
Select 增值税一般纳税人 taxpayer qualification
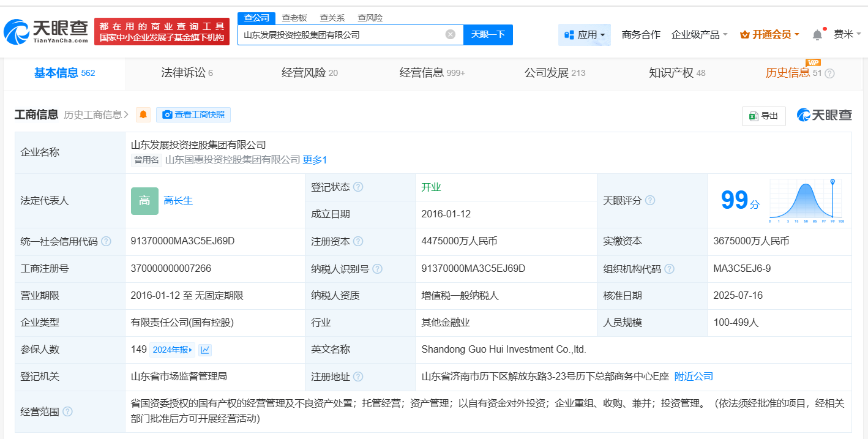click(460, 295)
